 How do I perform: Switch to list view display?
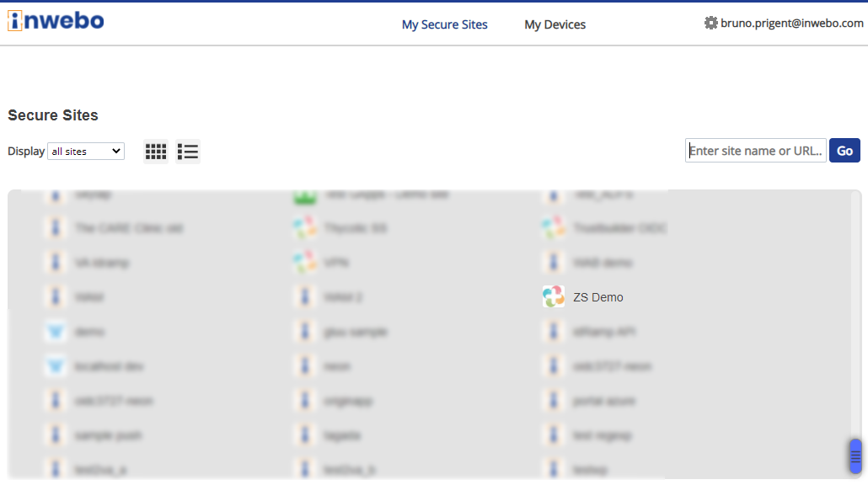point(188,152)
